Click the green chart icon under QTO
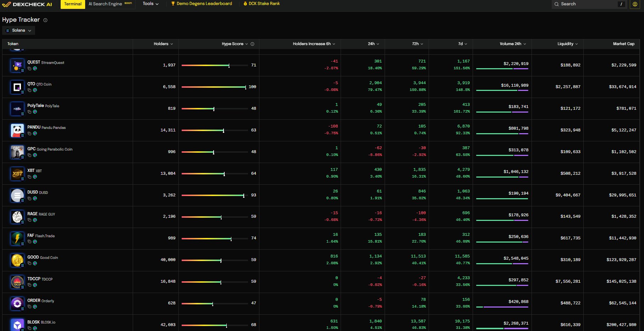 click(x=35, y=90)
